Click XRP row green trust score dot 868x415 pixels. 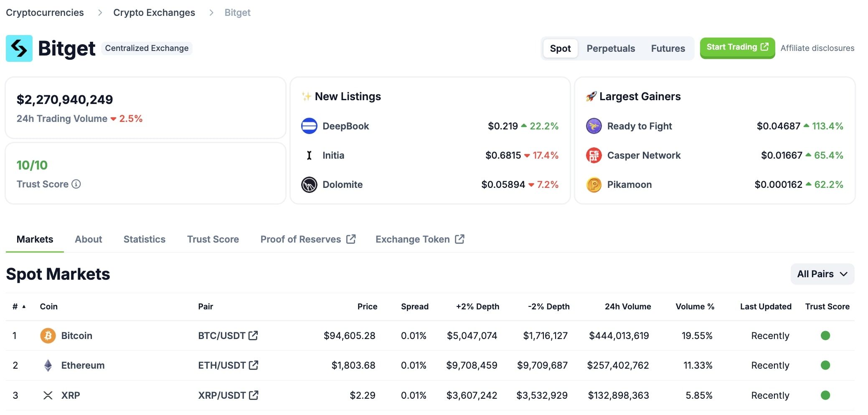[825, 395]
